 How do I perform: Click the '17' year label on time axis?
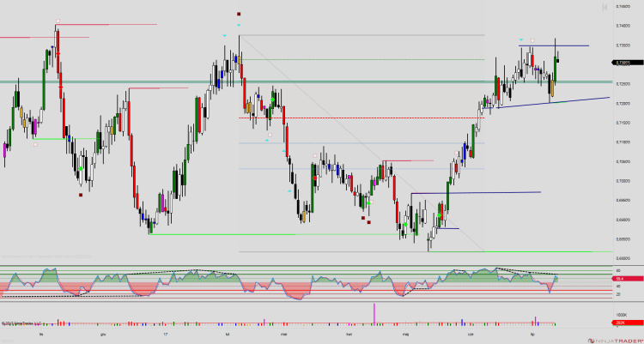(166, 335)
